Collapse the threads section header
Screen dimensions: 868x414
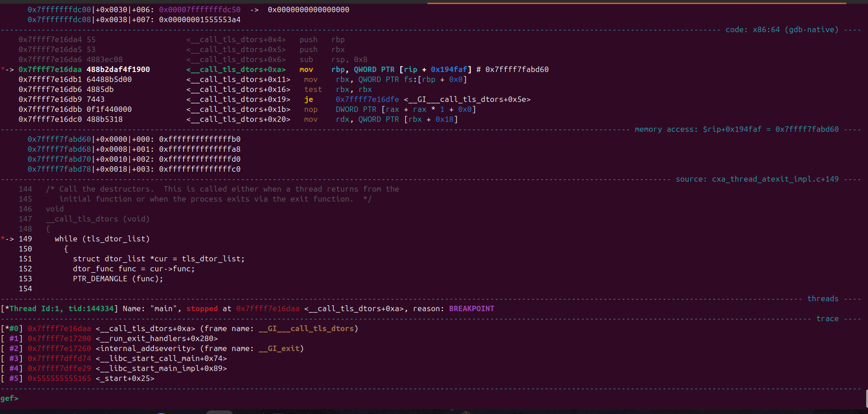click(823, 298)
